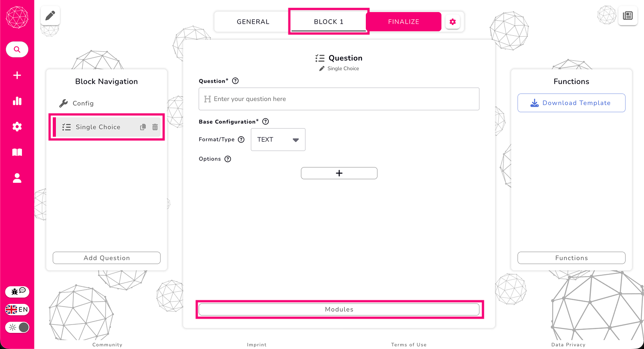644x349 pixels.
Task: Click the plus icon to create something new
Action: [x=17, y=75]
